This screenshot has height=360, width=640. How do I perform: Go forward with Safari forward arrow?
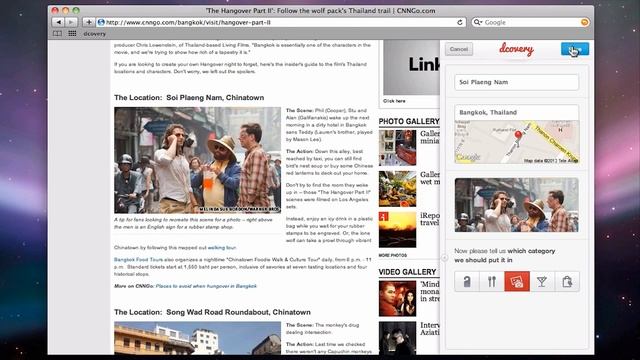click(x=71, y=22)
